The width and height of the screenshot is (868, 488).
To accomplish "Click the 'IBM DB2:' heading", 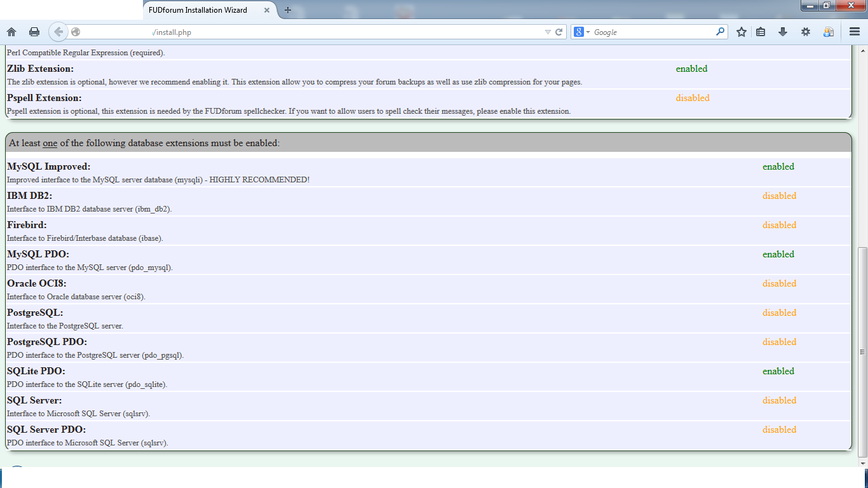I will pyautogui.click(x=29, y=196).
